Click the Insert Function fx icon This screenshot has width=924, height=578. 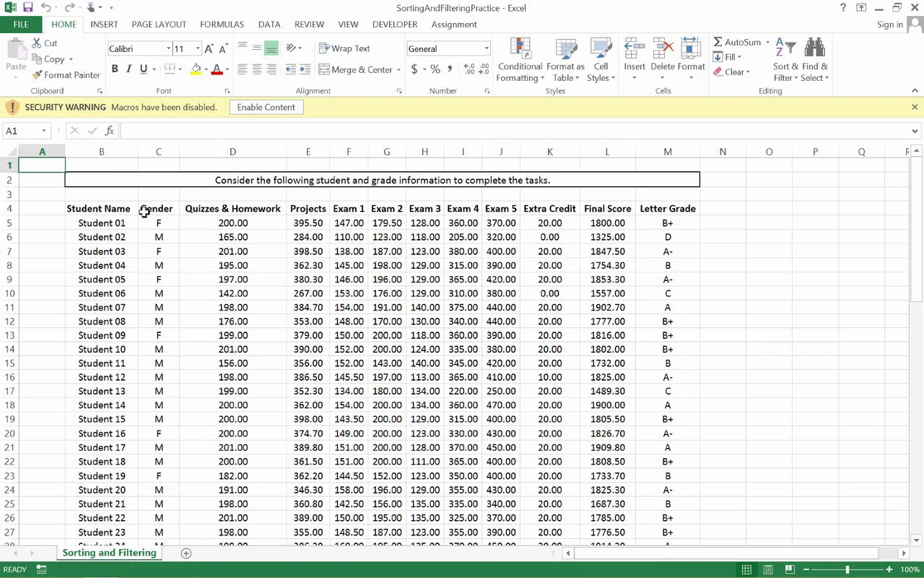coord(110,131)
